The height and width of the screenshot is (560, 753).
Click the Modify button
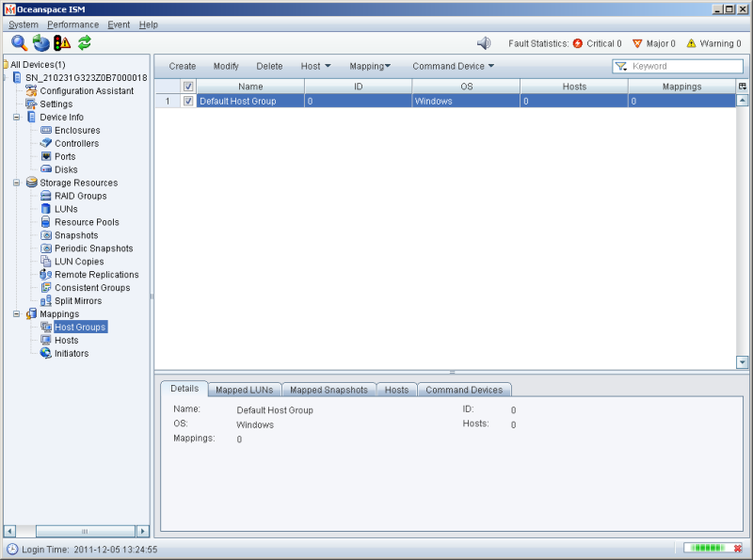[x=226, y=66]
